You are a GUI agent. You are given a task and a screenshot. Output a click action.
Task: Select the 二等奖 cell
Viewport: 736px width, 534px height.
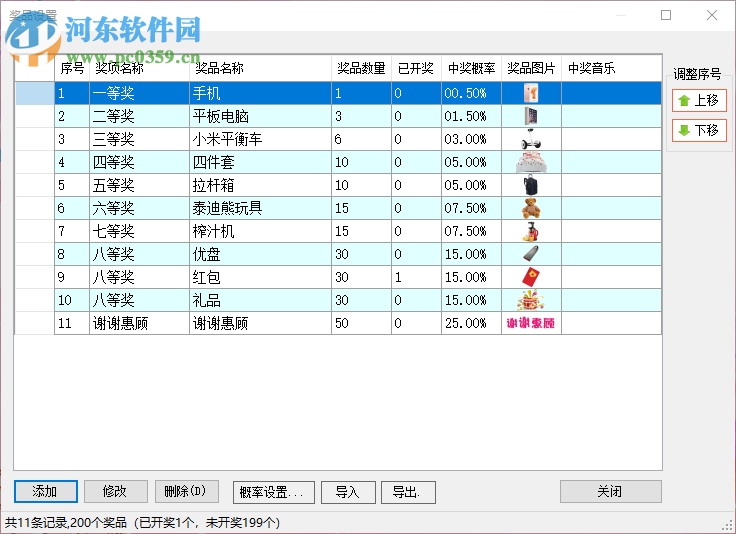[139, 116]
